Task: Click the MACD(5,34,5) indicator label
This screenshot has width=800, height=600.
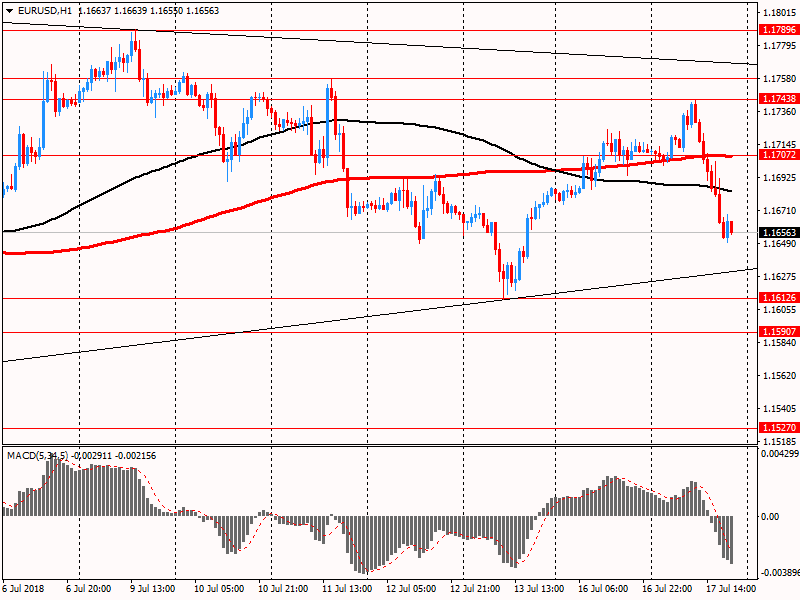Action: click(37, 456)
